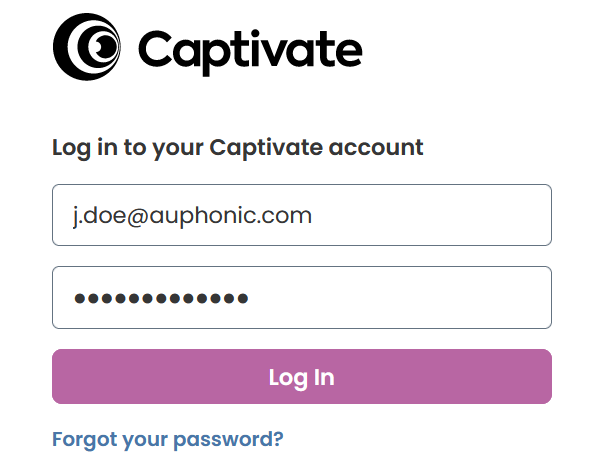The height and width of the screenshot is (470, 600).
Task: Click the empty right side of password field
Action: 402,297
